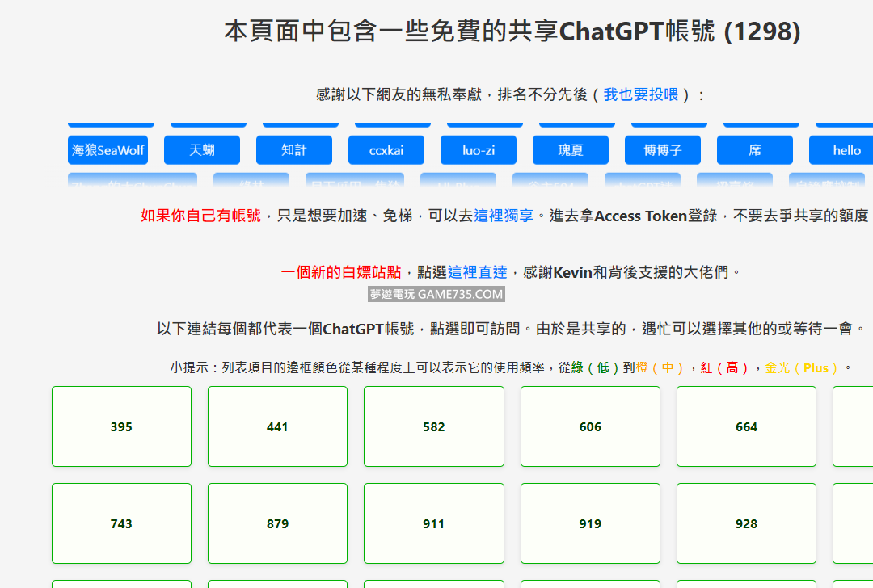Click the 知計 contributor tag
Image resolution: width=873 pixels, height=588 pixels.
coord(294,150)
